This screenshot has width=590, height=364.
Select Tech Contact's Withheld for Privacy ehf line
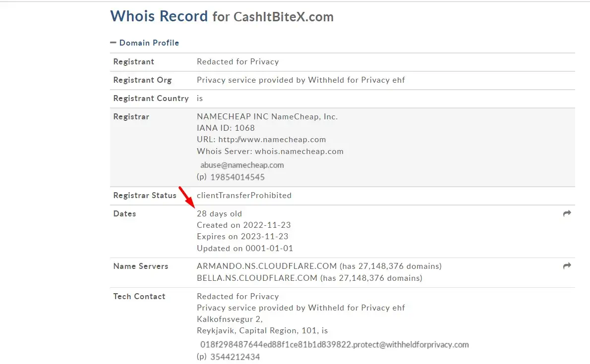(x=301, y=308)
